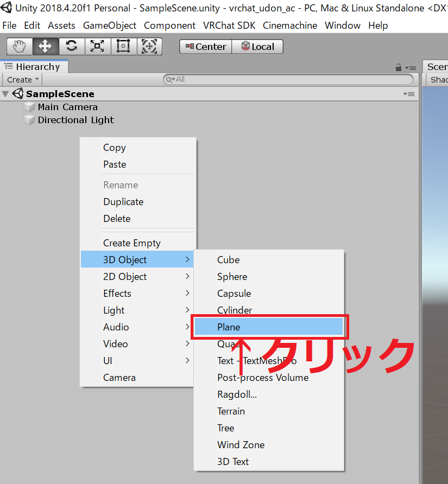
Task: Select the combined Transform tool
Action: pos(149,47)
